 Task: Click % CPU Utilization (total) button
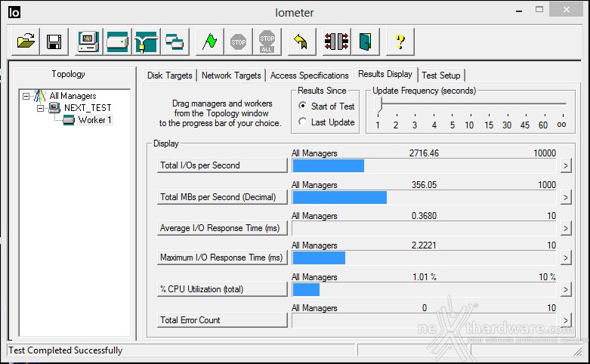pyautogui.click(x=222, y=289)
